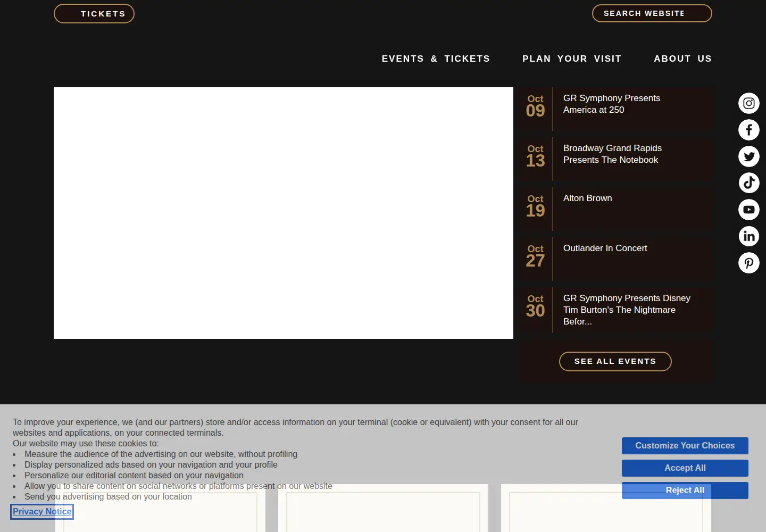Click Customize Your Choices cookie button
Viewport: 766px width, 532px height.
(685, 446)
